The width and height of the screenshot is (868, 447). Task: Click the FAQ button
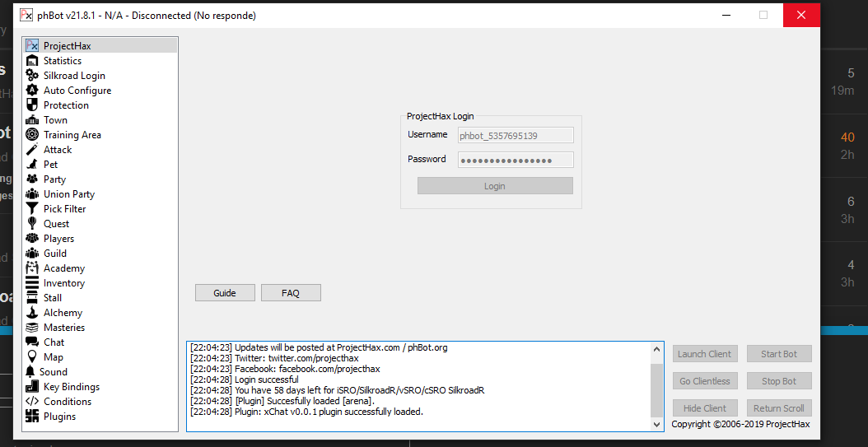[291, 293]
